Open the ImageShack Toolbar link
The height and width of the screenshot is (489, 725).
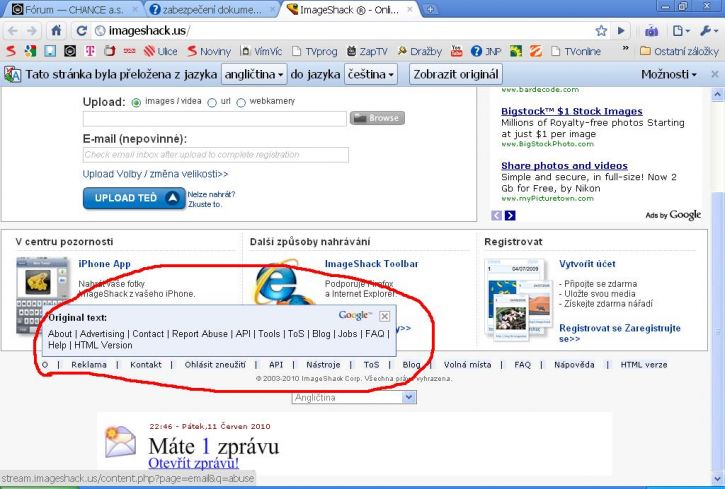click(371, 264)
